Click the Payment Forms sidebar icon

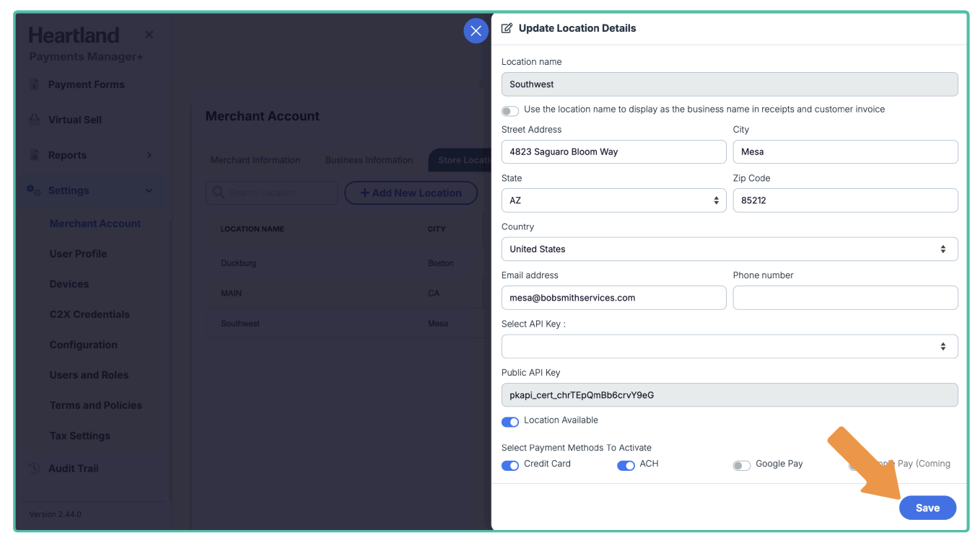click(x=34, y=84)
